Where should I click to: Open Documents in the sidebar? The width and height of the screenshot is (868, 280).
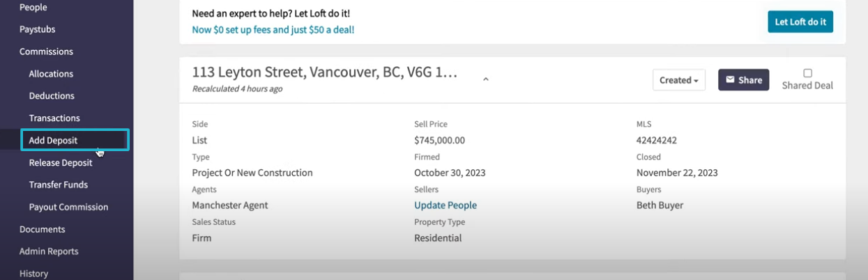pyautogui.click(x=42, y=229)
